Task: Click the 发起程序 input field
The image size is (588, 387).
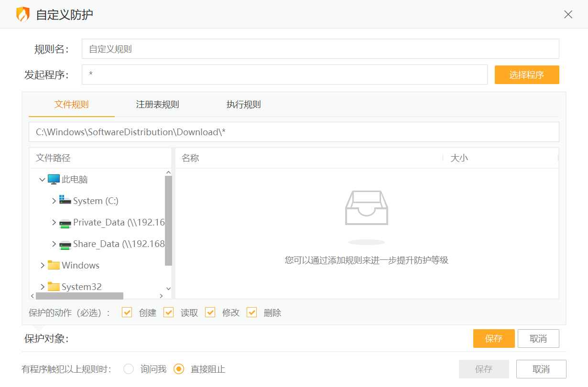Action: tap(284, 75)
